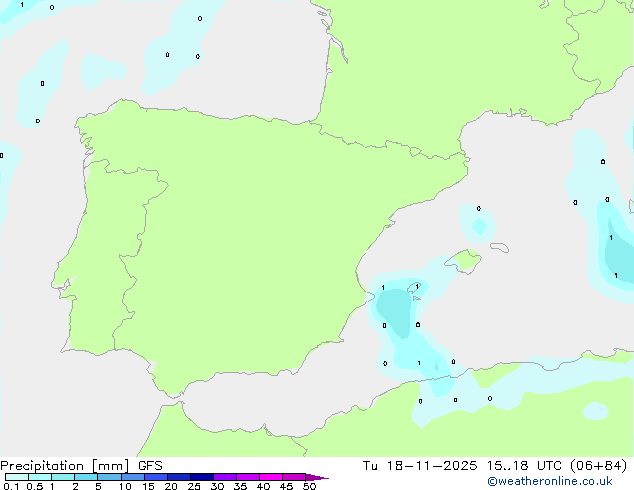Click the '25' legend label

tap(194, 486)
